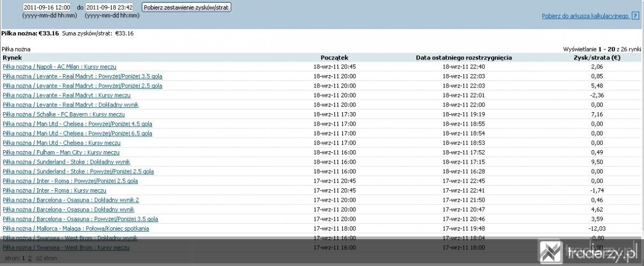644x266 pixels.
Task: Open Levante - Real Madryt Powyżej/Poniżej 3.5 gola
Action: click(83, 76)
